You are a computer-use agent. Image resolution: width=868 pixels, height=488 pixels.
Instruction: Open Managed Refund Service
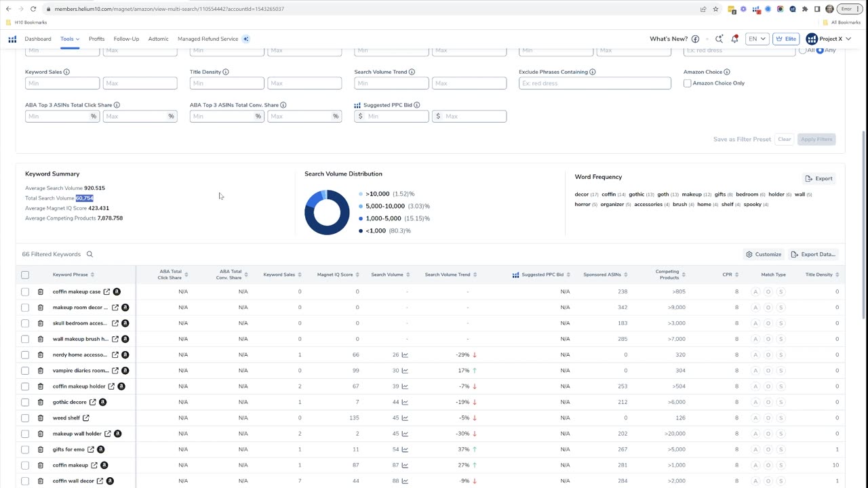point(208,39)
